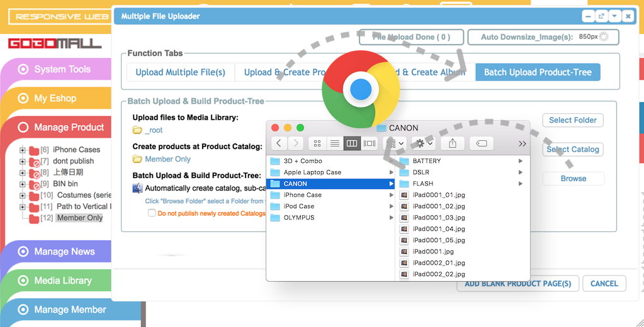This screenshot has height=327, width=644.
Task: Go back in the Finder window
Action: pos(280,143)
